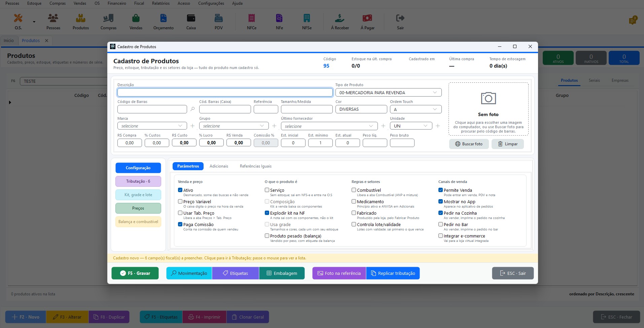Open the Caixa toolbar icon
644x328 pixels.
191,22
